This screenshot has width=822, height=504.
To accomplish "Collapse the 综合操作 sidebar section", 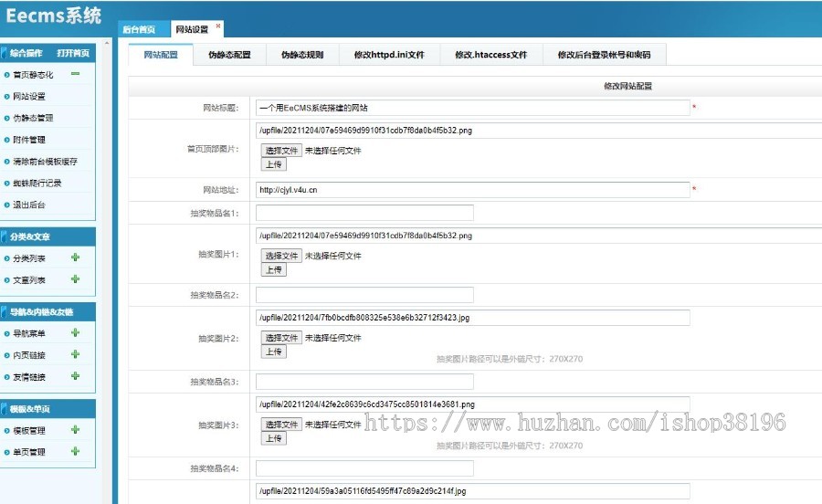I will [x=26, y=53].
